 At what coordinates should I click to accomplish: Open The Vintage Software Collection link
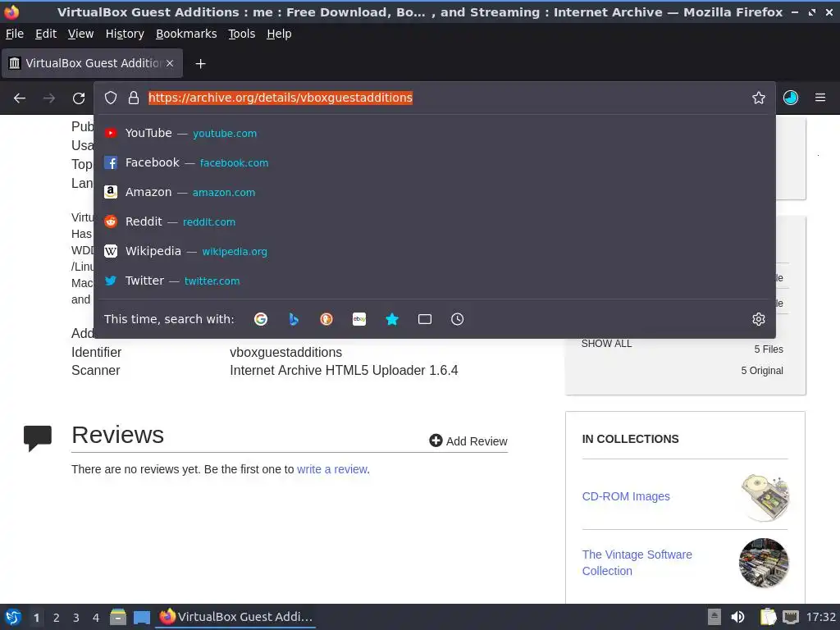point(637,563)
